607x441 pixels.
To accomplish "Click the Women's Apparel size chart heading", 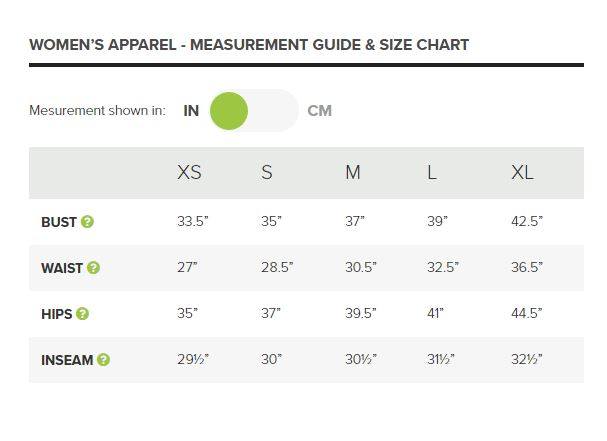I will (x=249, y=45).
